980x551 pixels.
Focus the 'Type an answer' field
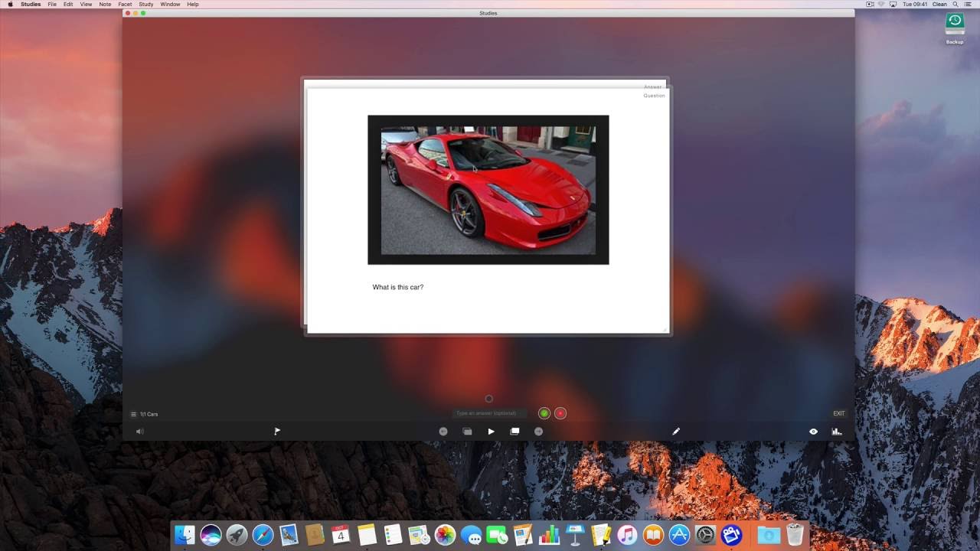tap(490, 413)
